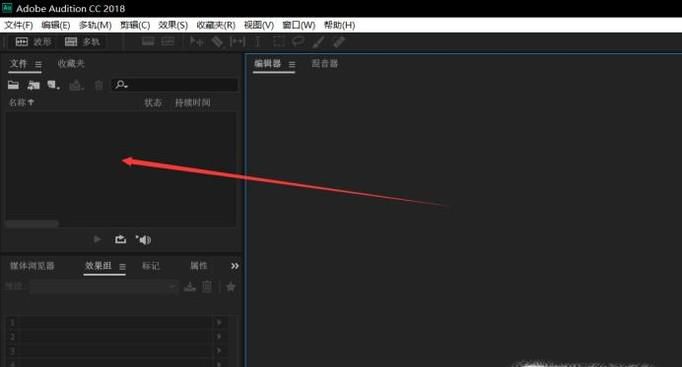This screenshot has height=367, width=682.
Task: Play the file preview
Action: [x=97, y=240]
